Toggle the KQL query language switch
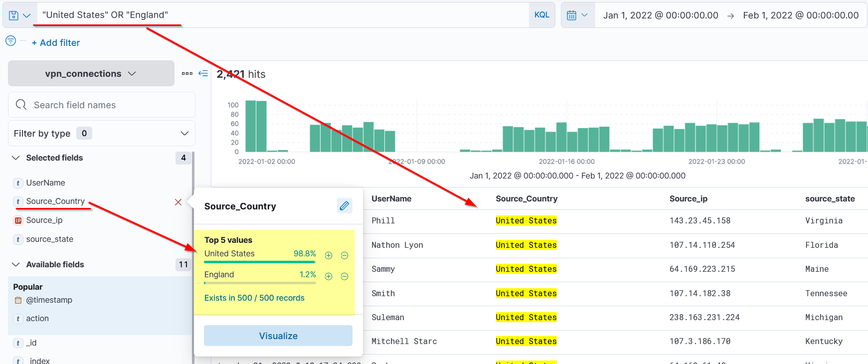Viewport: 868px width, 364px height. click(x=541, y=15)
